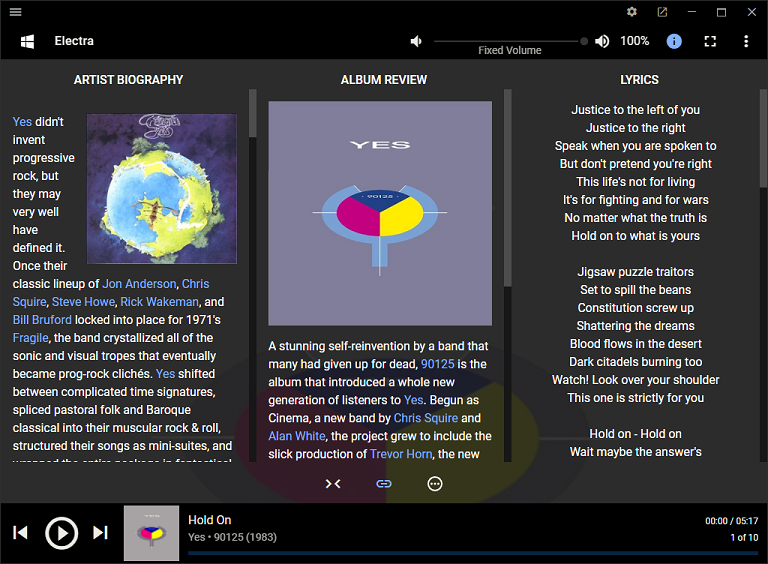The height and width of the screenshot is (564, 768).
Task: Click the link chain icon
Action: [x=384, y=483]
